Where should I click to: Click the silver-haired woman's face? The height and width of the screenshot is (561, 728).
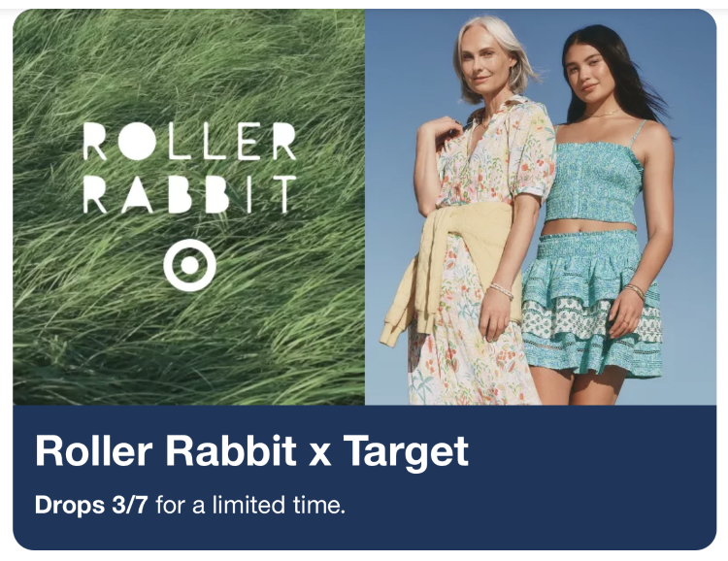click(x=487, y=67)
